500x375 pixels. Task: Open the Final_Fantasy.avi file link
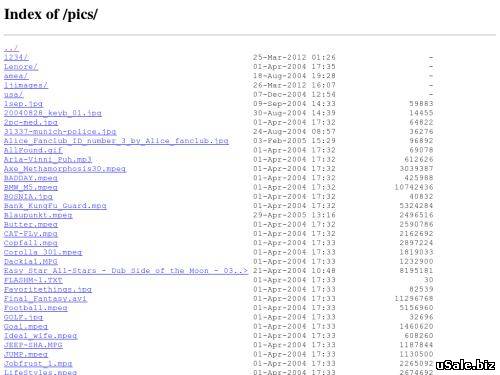pos(45,299)
